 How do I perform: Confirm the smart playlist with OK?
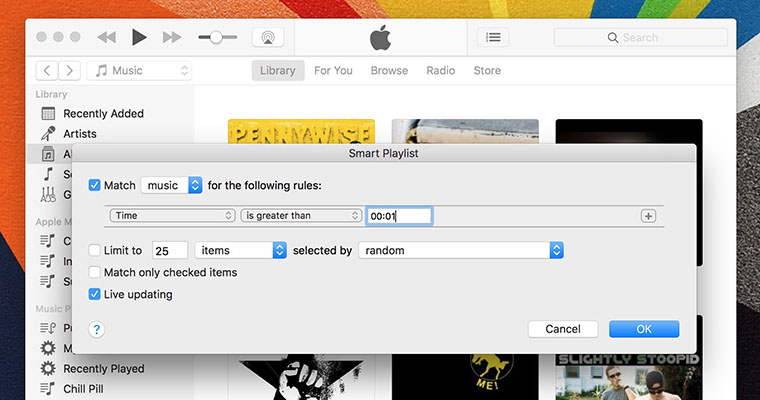tap(644, 329)
